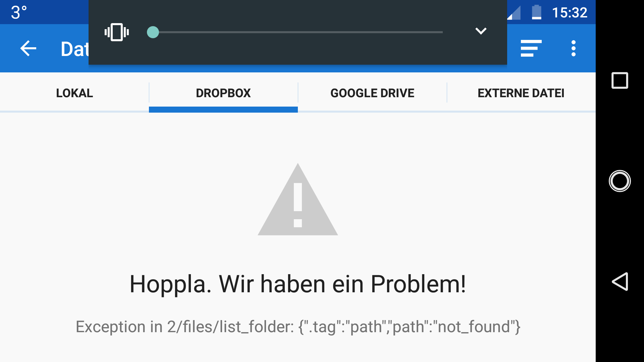644x362 pixels.
Task: Tap the gray warning triangle icon
Action: coord(298,199)
